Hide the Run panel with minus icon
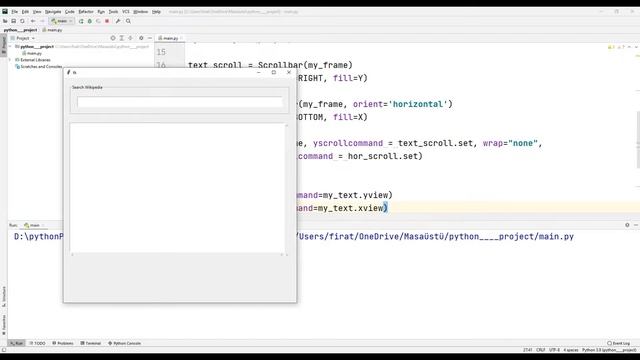 click(636, 225)
